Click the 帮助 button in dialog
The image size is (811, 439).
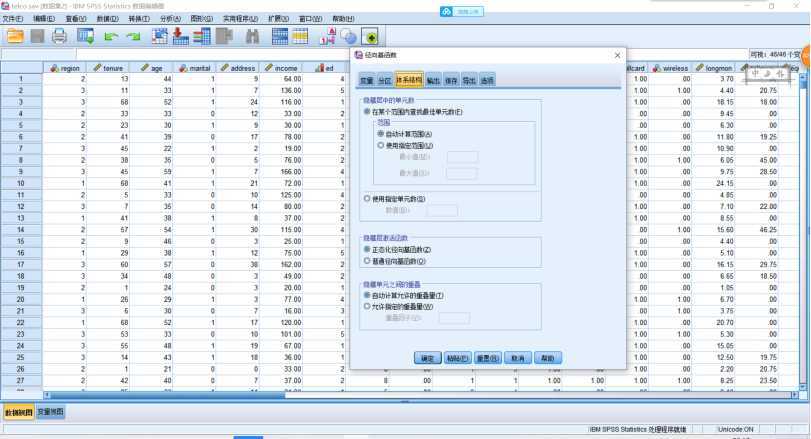tap(548, 358)
